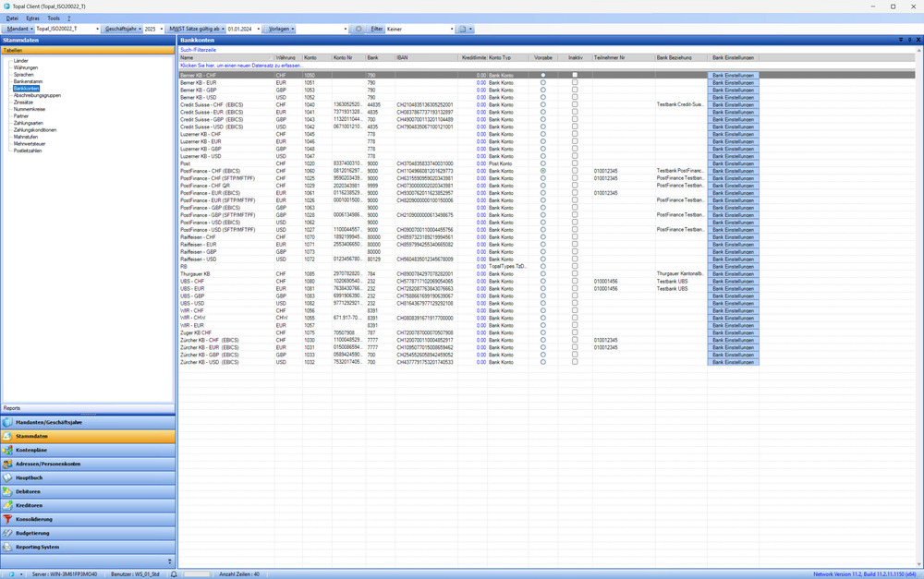Open the Tools menu
The image size is (924, 579).
tap(54, 18)
